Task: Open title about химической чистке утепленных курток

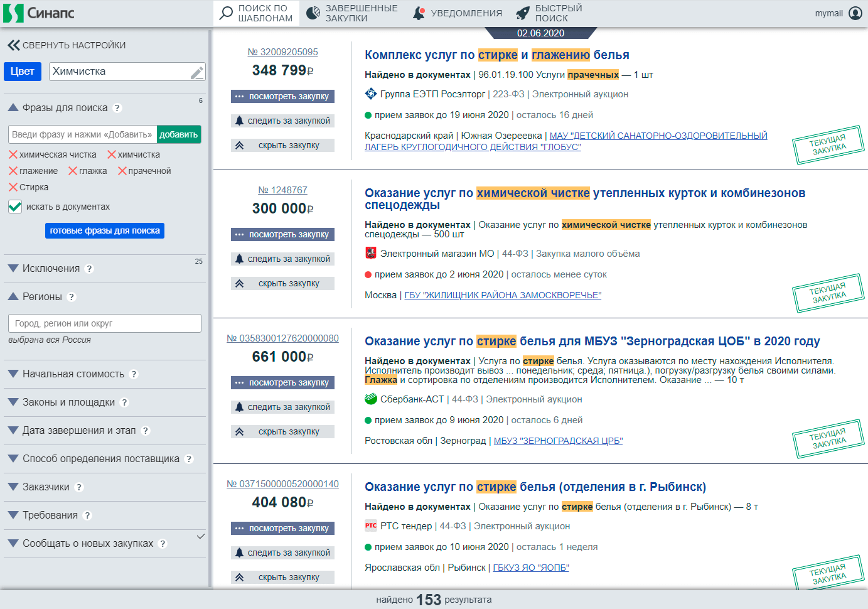Action: (x=585, y=199)
